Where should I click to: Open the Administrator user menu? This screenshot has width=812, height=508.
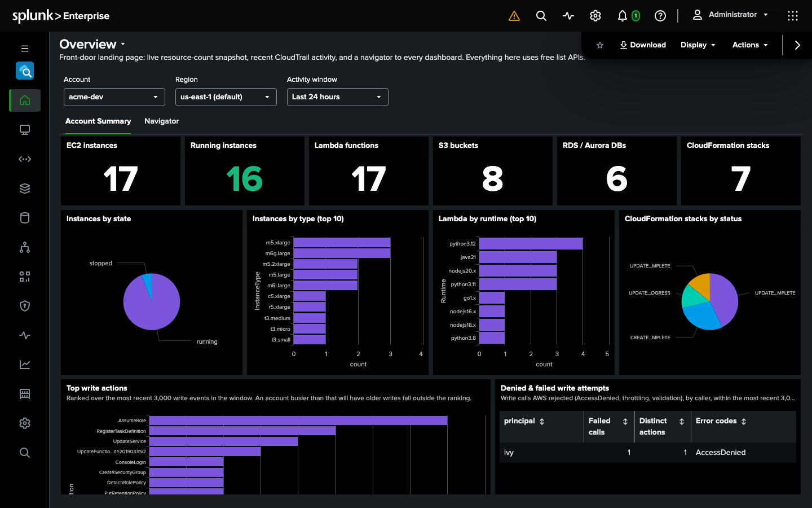tap(730, 15)
